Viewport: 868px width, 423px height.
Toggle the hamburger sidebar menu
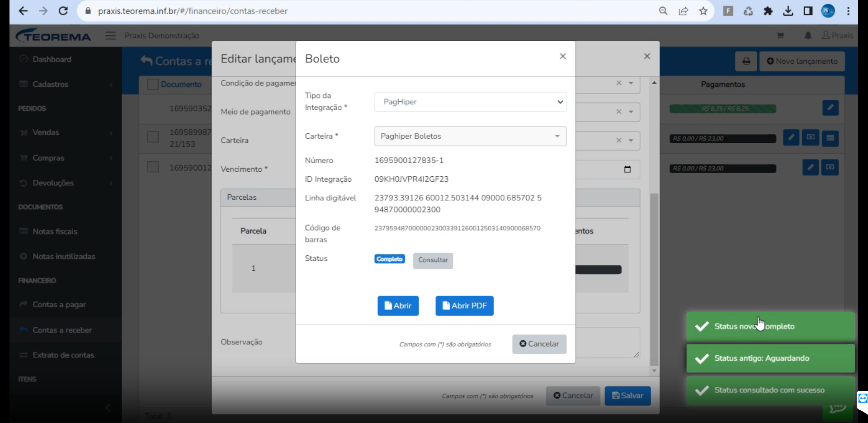click(111, 35)
